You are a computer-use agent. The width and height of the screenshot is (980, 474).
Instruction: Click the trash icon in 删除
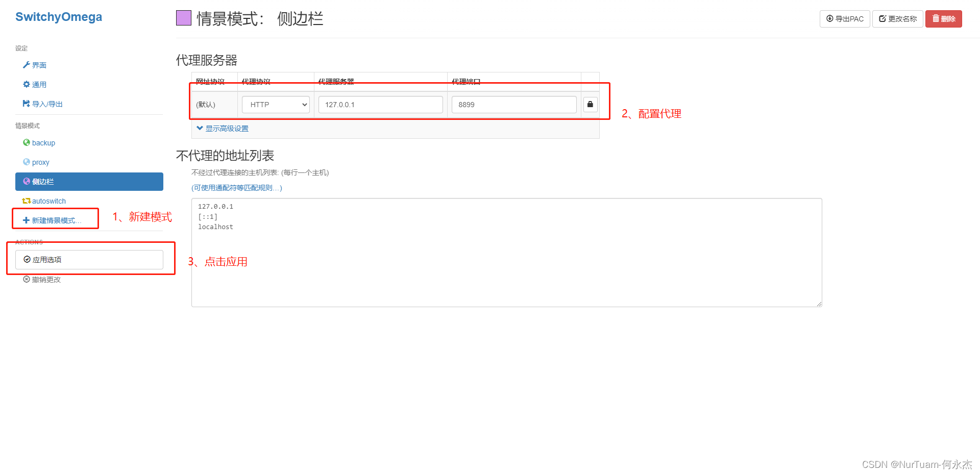pyautogui.click(x=936, y=18)
